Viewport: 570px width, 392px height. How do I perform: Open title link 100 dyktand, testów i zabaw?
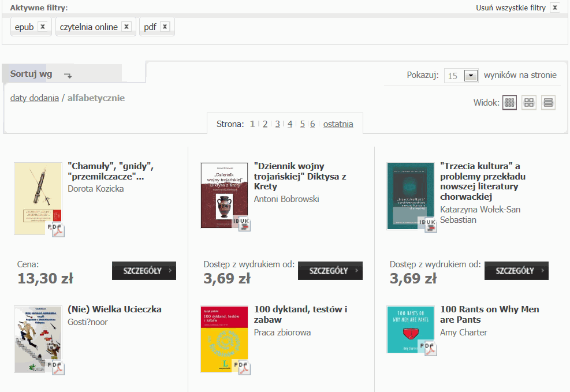tap(300, 315)
